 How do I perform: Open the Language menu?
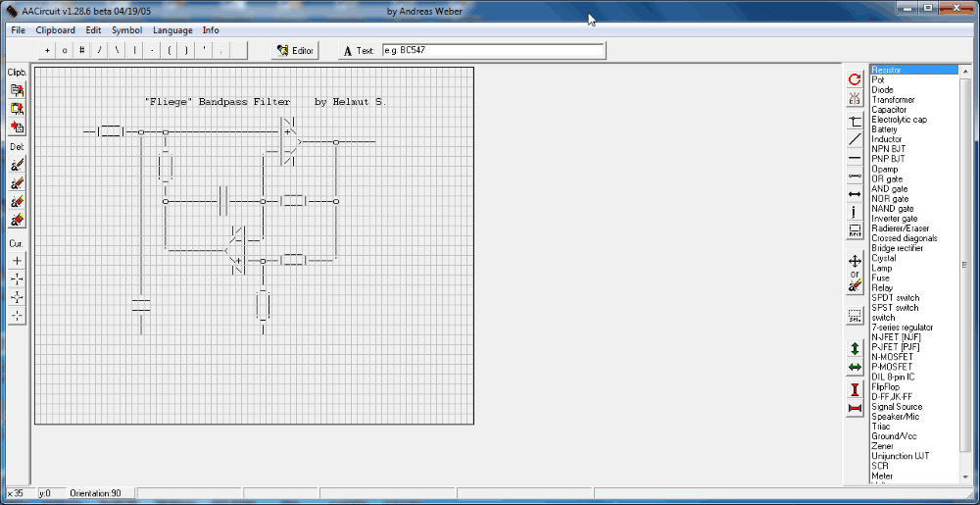(x=172, y=30)
